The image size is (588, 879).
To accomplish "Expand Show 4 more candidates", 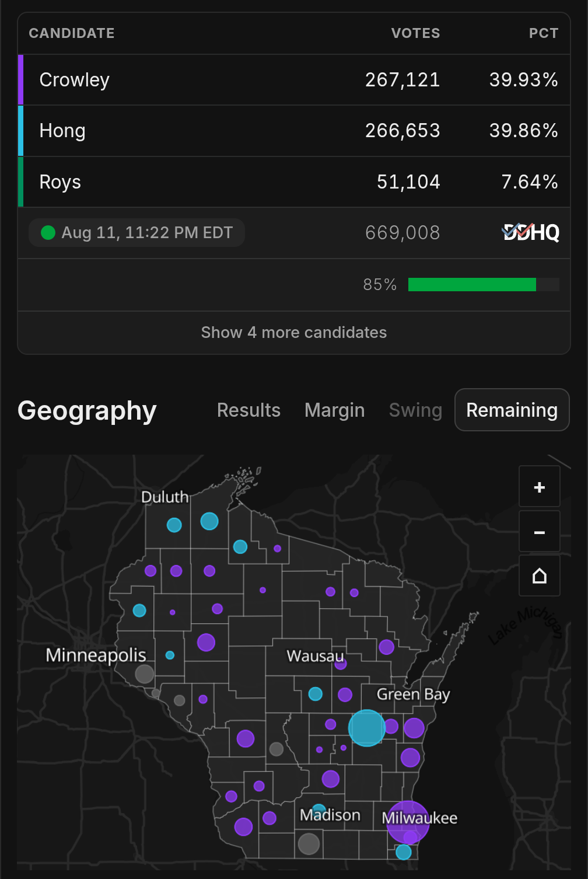I will click(x=294, y=333).
